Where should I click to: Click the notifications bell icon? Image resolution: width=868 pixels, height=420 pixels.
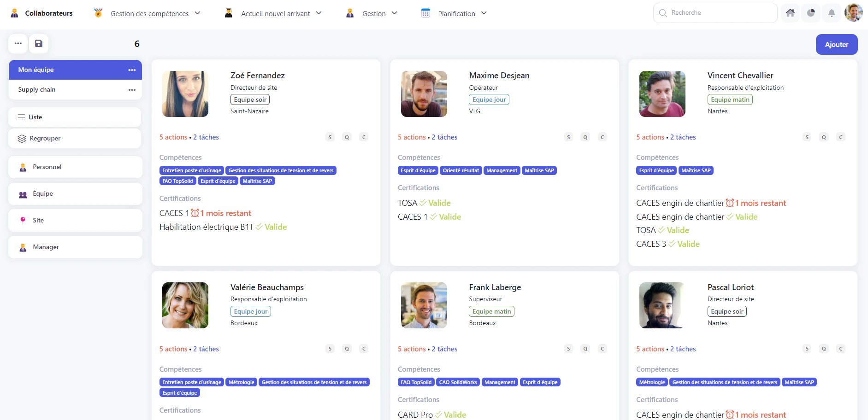point(832,12)
